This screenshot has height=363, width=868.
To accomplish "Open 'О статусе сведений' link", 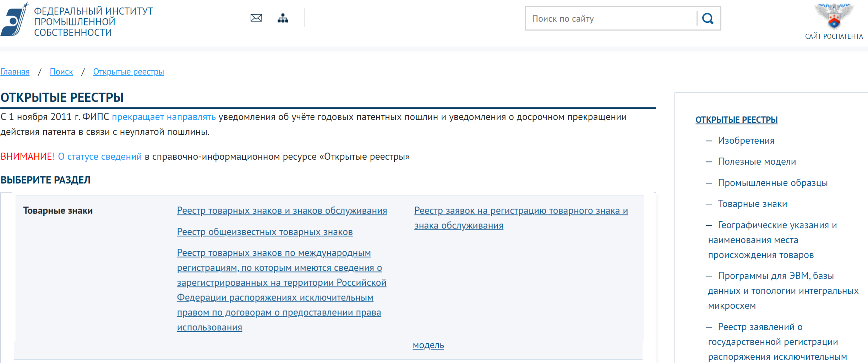I will [x=100, y=156].
